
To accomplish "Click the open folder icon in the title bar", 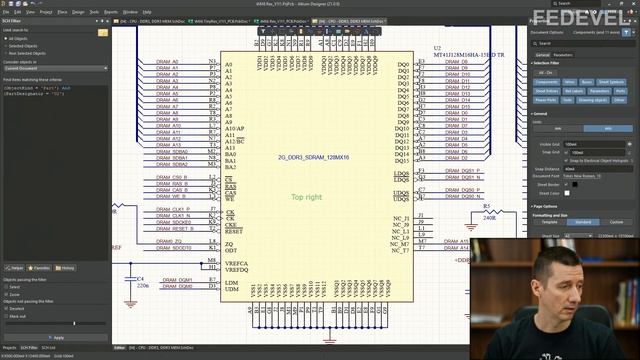I will pos(25,4).
